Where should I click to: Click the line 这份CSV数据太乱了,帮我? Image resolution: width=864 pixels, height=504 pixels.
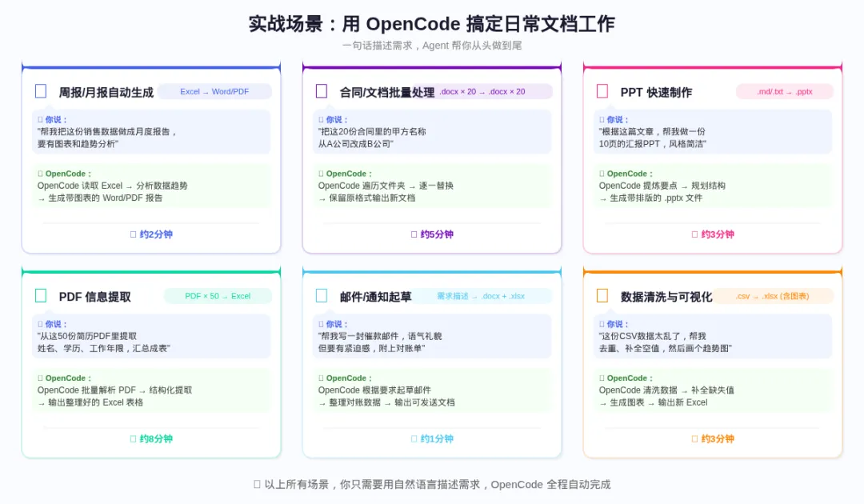click(653, 336)
